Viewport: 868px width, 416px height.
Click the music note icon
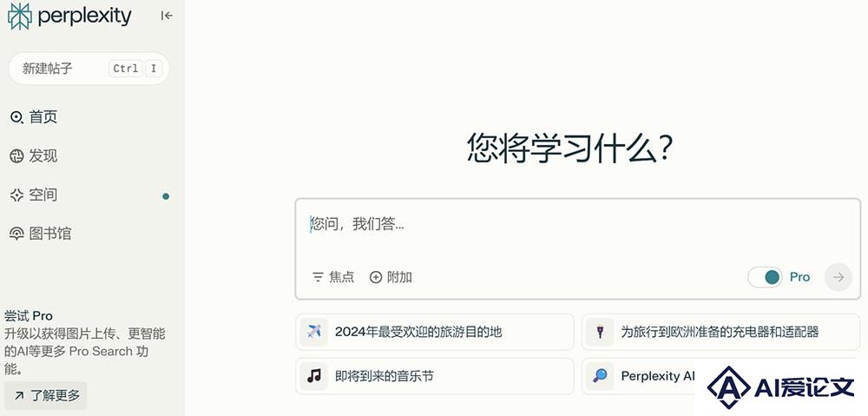[x=314, y=376]
